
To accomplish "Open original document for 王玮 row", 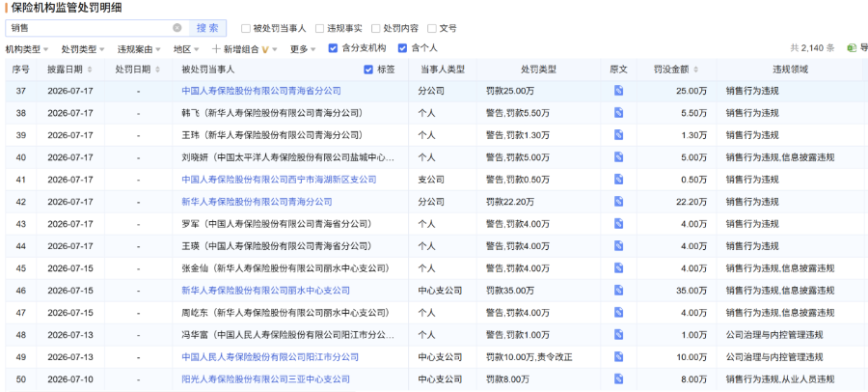I will [618, 135].
